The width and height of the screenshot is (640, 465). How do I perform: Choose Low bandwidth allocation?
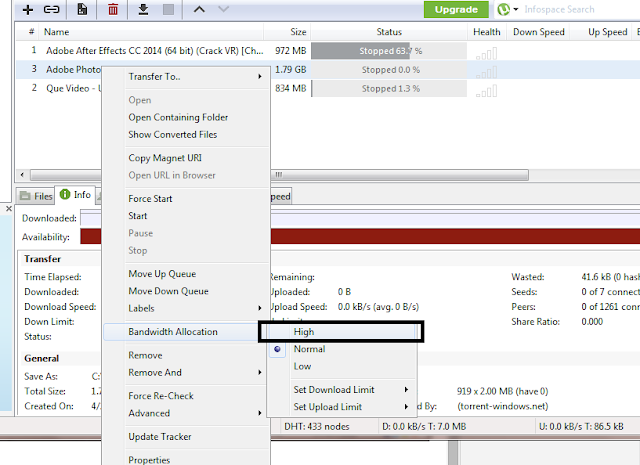302,366
